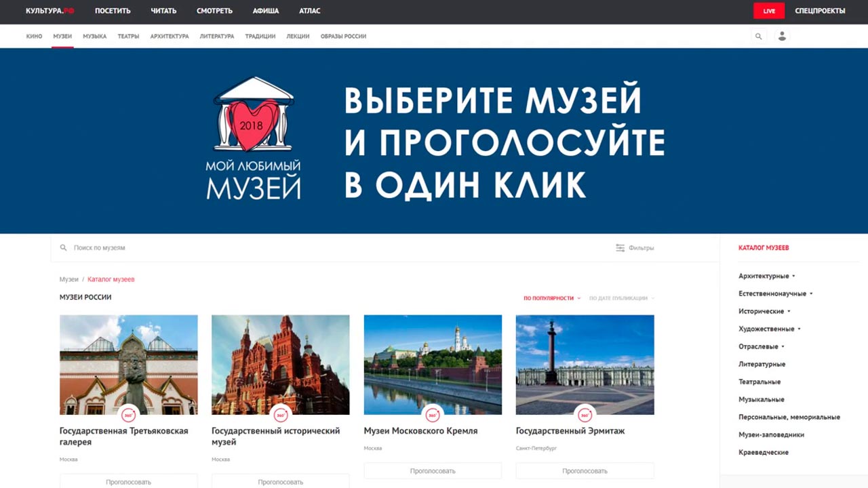Open the search icon in the navigation bar
Image resolution: width=868 pixels, height=488 pixels.
click(758, 37)
